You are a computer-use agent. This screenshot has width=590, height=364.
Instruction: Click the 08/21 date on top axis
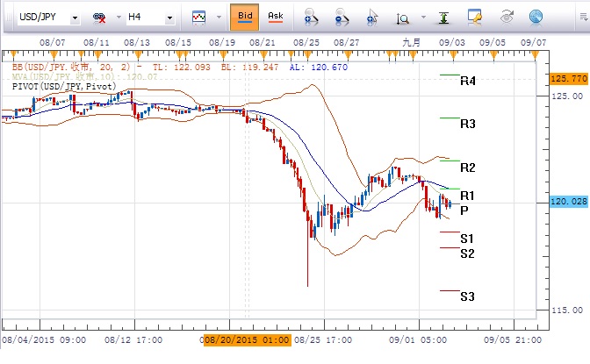(263, 42)
